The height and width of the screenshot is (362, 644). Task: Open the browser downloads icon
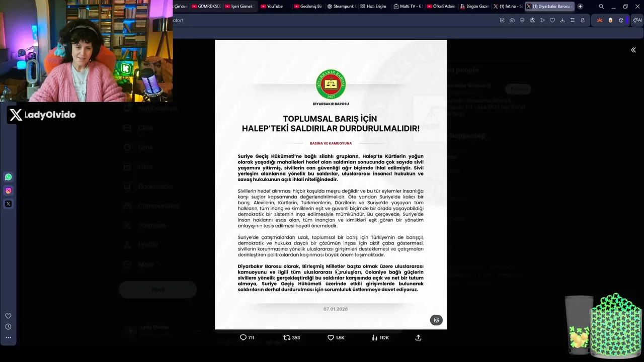click(x=562, y=20)
